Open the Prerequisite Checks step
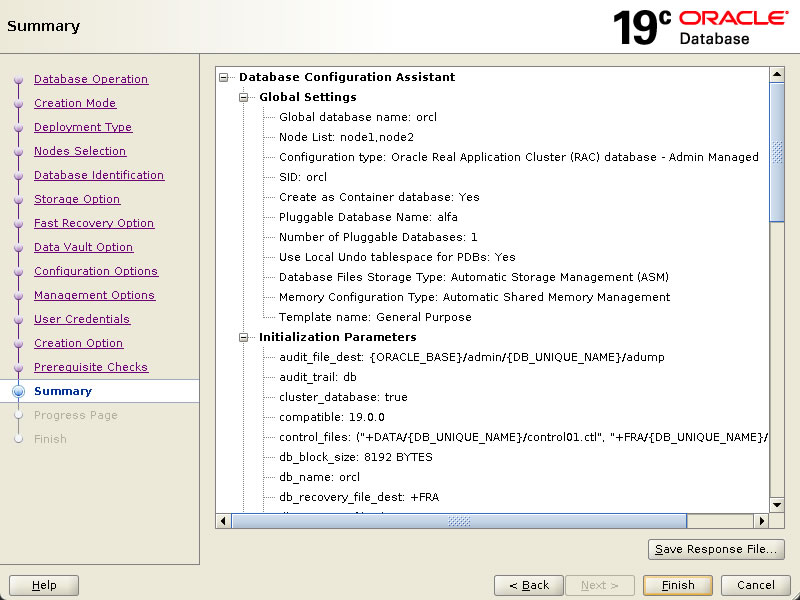800x600 pixels. (91, 367)
